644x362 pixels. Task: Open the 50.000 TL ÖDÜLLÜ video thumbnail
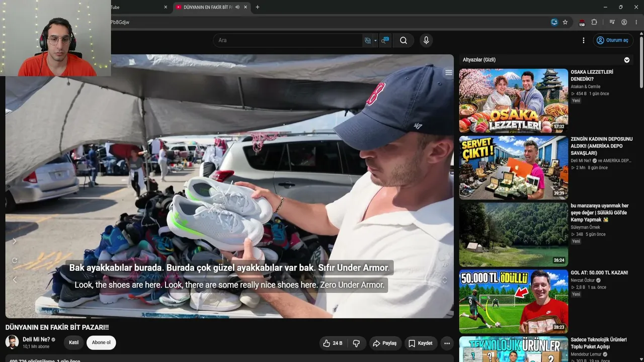click(x=513, y=301)
